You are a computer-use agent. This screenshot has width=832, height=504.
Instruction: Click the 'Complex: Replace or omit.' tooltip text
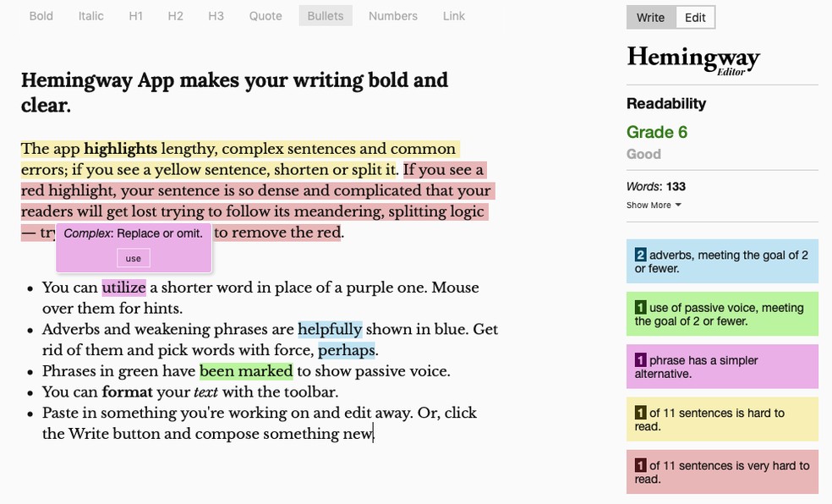click(134, 233)
